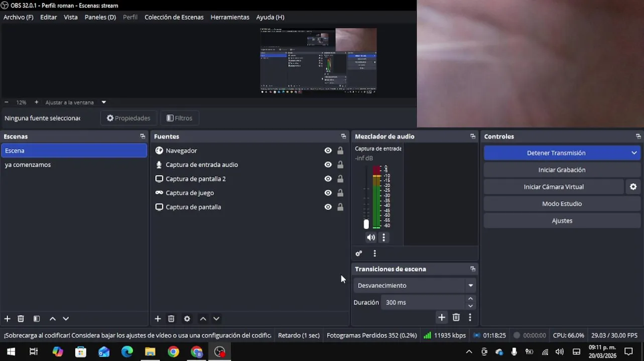
Task: Open the Ayuda (H) menu
Action: (x=270, y=17)
